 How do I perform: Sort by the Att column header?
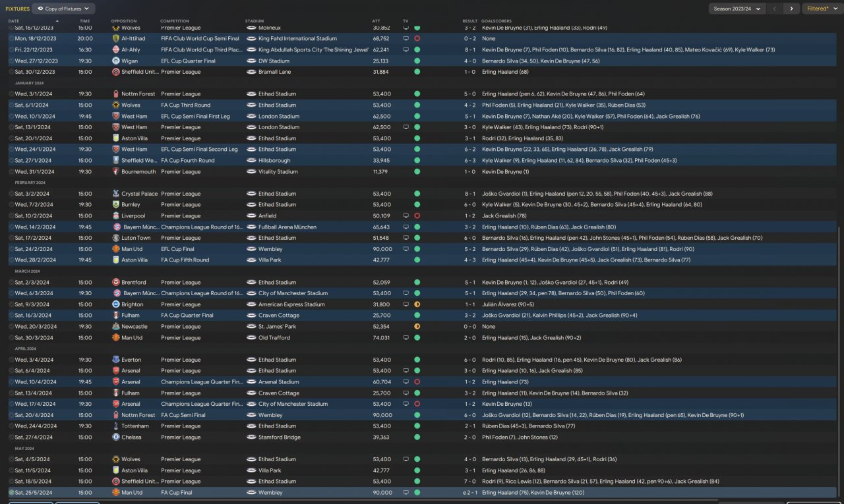376,21
